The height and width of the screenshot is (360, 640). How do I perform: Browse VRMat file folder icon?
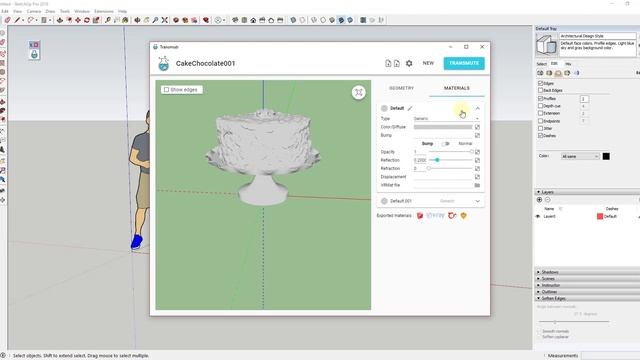coord(477,185)
